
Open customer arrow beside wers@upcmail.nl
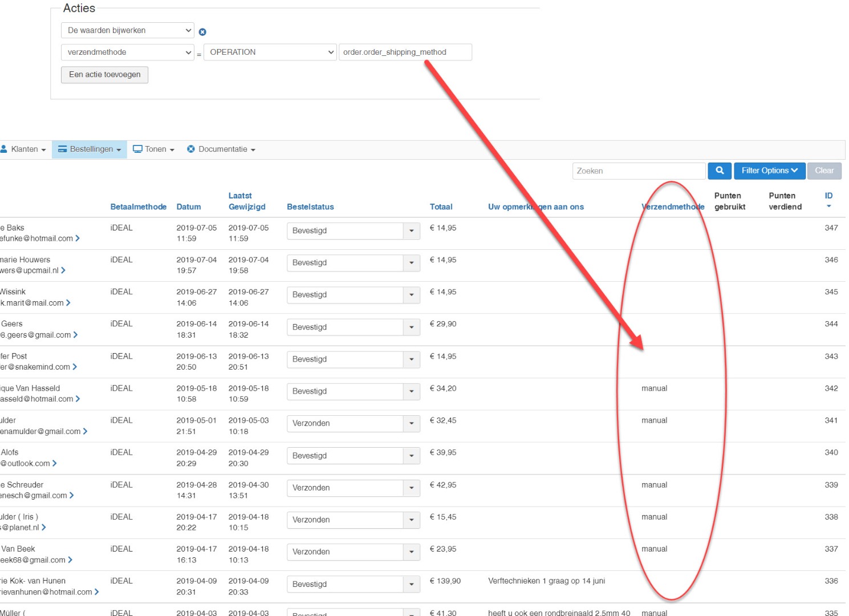pos(63,270)
